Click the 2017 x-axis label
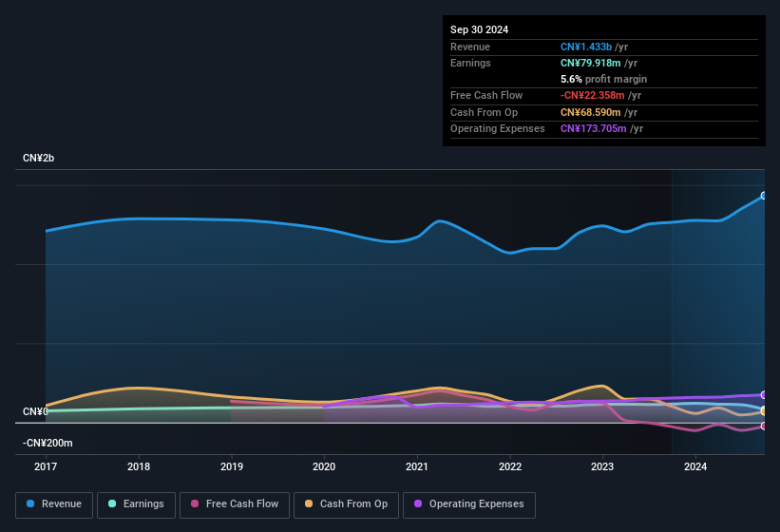This screenshot has height=532, width=780. pyautogui.click(x=46, y=466)
